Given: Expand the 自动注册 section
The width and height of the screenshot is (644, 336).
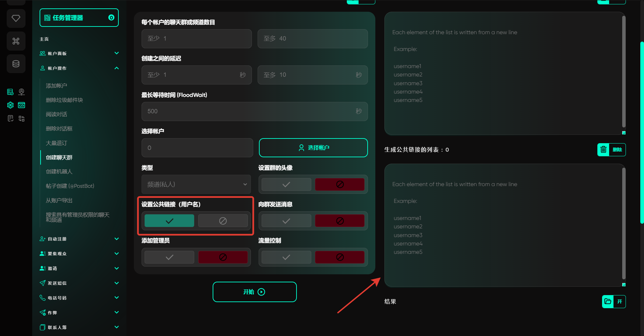Looking at the screenshot, I should click(116, 239).
